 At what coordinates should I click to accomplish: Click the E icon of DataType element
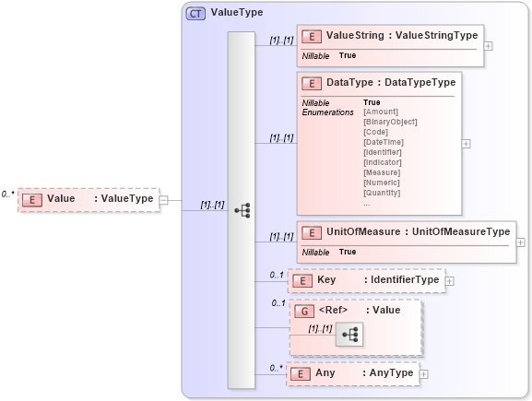[x=312, y=84]
